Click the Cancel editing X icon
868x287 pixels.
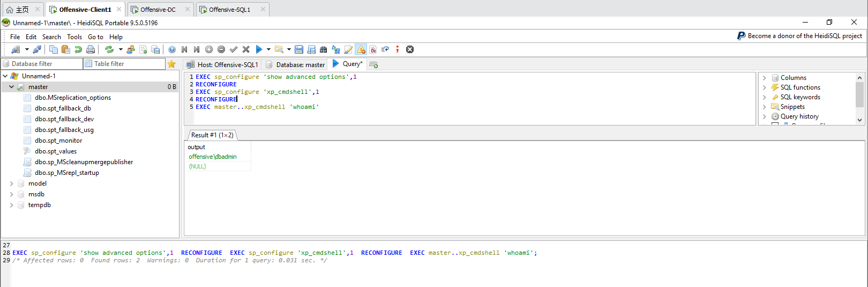pyautogui.click(x=246, y=49)
